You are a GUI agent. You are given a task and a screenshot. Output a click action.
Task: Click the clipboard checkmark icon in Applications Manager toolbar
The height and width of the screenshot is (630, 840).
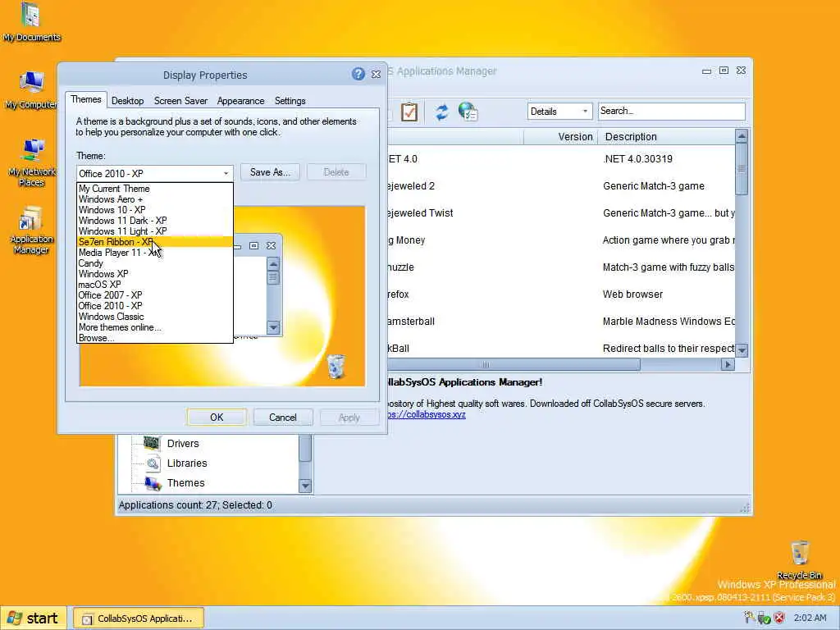(x=409, y=112)
